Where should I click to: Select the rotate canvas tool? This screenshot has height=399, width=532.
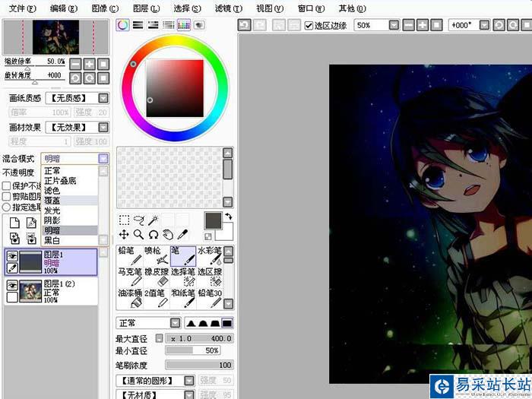pyautogui.click(x=154, y=234)
